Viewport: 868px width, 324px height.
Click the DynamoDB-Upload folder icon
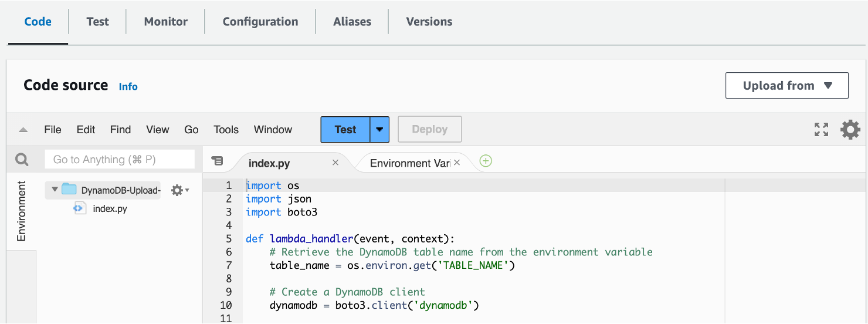click(69, 190)
